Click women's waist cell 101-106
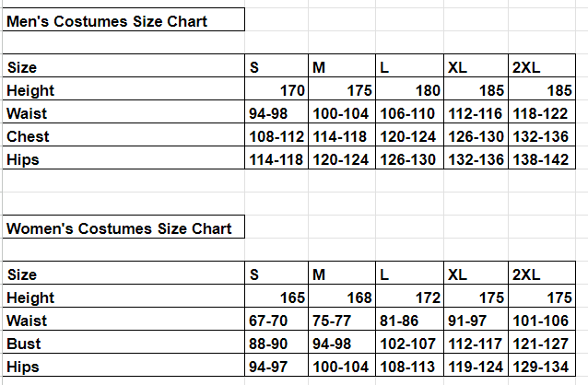The height and width of the screenshot is (385, 588). point(541,321)
